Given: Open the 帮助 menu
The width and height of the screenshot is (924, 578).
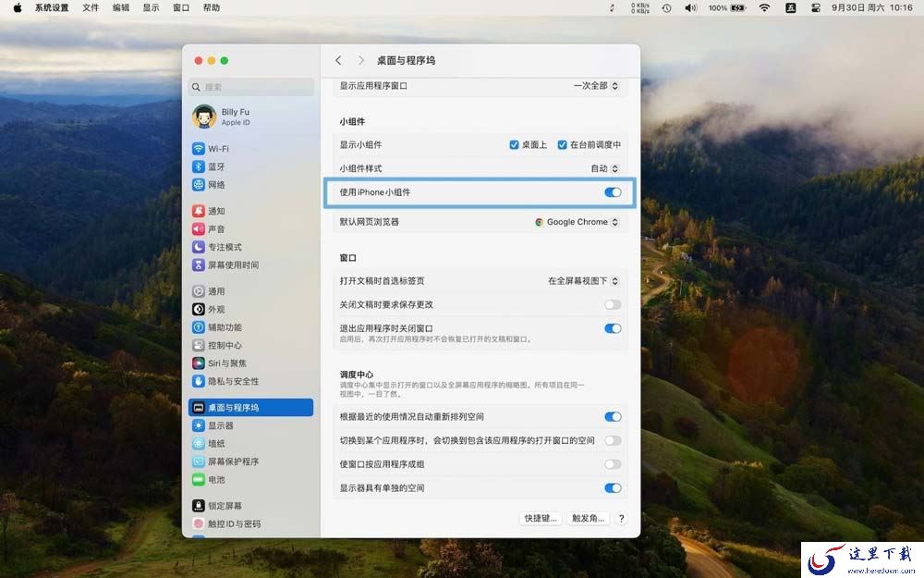Looking at the screenshot, I should coord(211,7).
